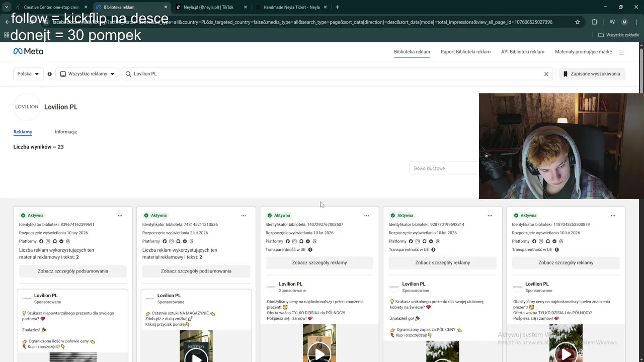Open options menu for ad 928770199592314
Viewport: 644px width, 362px height.
490,216
